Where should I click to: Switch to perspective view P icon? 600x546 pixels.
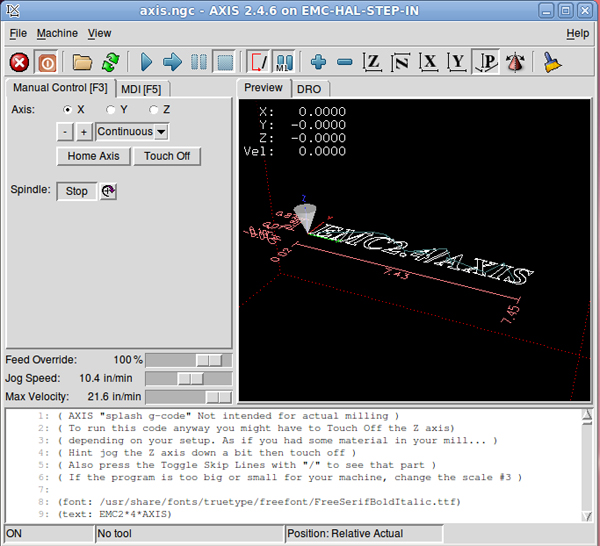(x=488, y=62)
